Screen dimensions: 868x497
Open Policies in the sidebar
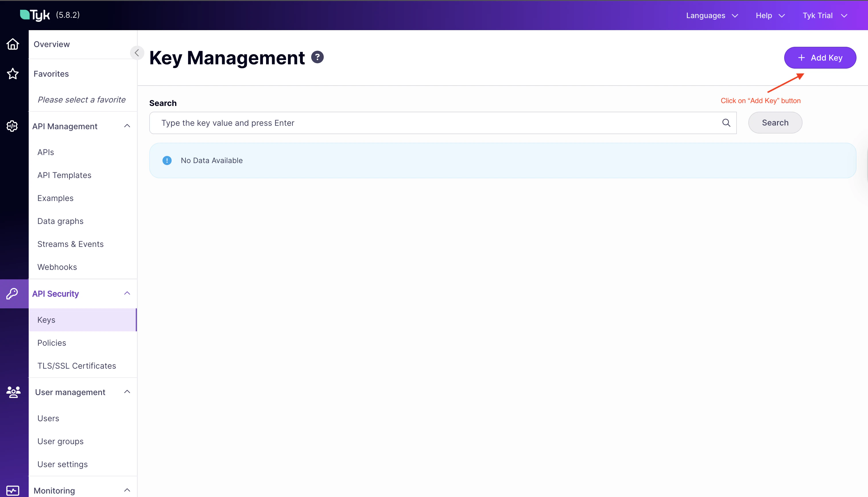[52, 343]
